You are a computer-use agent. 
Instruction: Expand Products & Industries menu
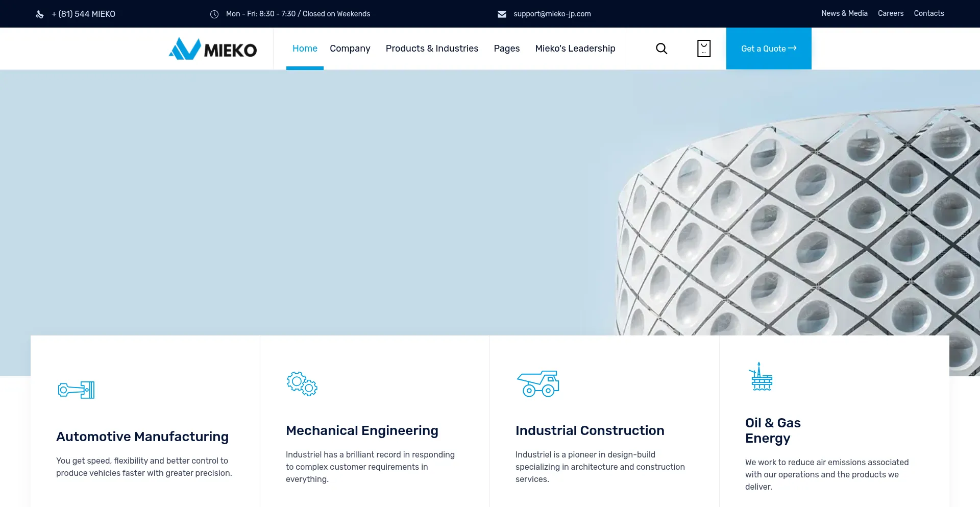[x=432, y=49]
